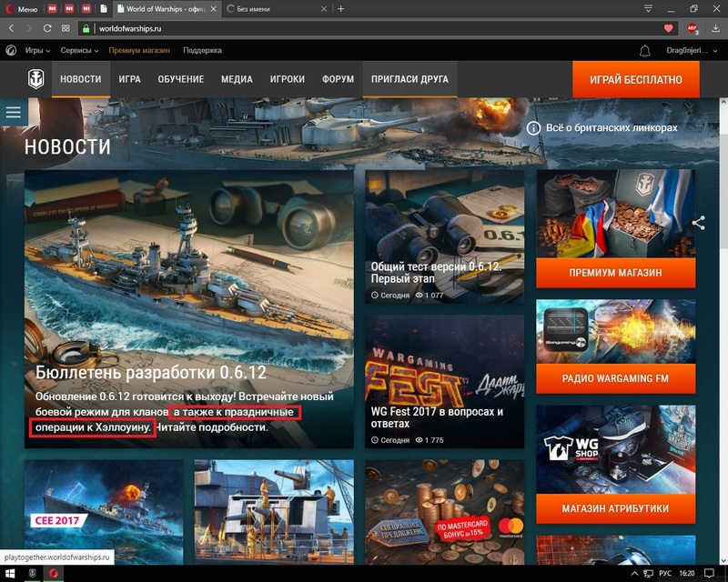Viewport: 728px width, 582px height.
Task: Open the Speed Dial grid icon
Action: click(x=66, y=28)
